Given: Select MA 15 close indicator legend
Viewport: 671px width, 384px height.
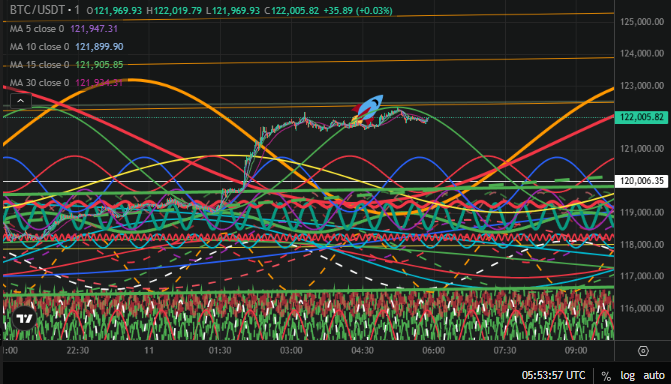Looking at the screenshot, I should point(66,65).
